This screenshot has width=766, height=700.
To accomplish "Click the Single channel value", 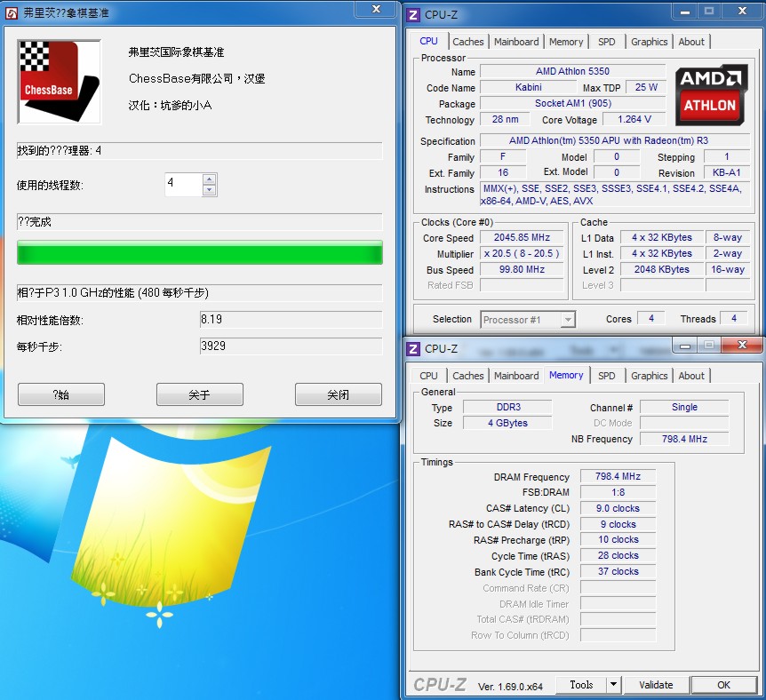I will 684,408.
